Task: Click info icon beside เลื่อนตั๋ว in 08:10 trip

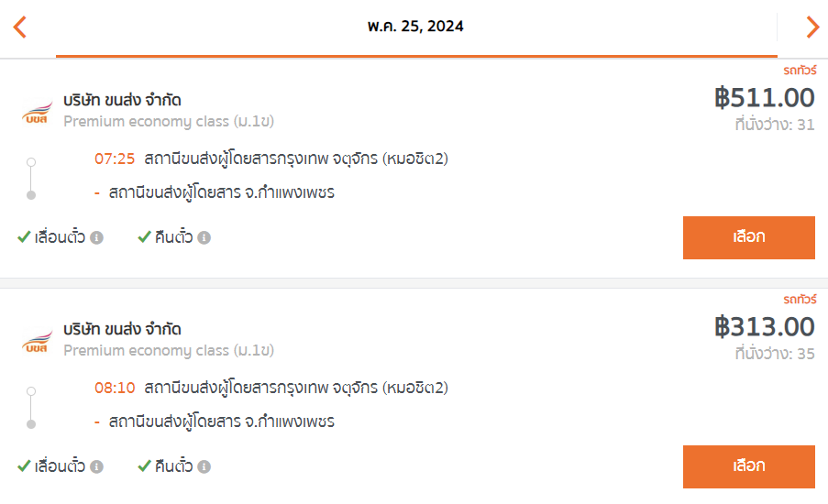Action: tap(96, 467)
